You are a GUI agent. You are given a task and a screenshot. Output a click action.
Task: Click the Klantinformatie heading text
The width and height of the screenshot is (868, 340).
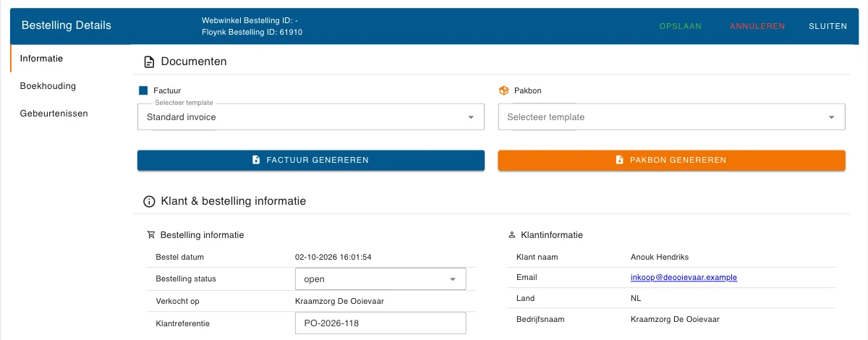pyautogui.click(x=552, y=235)
